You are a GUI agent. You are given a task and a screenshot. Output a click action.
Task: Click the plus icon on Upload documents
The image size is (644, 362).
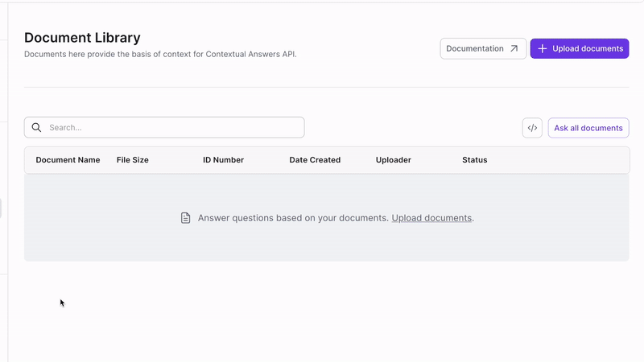542,48
